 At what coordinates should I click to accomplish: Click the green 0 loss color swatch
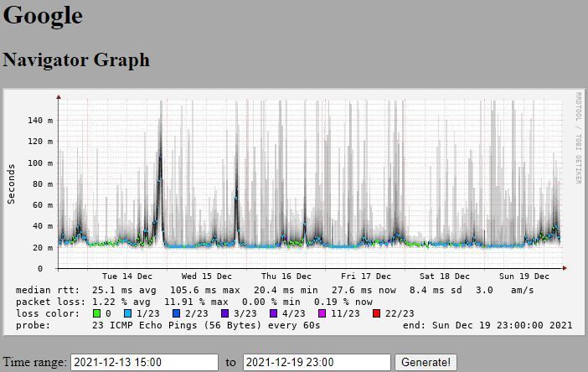click(97, 313)
